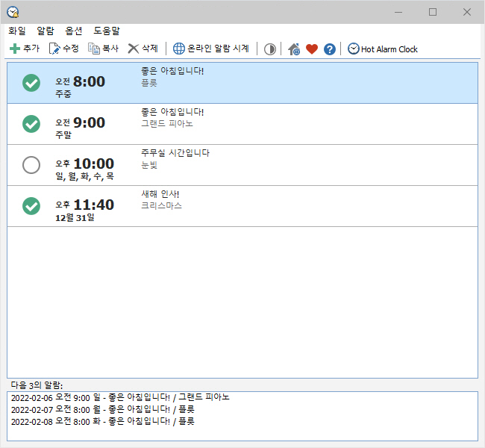Click the 주중 schedule label
485x448 pixels.
click(63, 94)
